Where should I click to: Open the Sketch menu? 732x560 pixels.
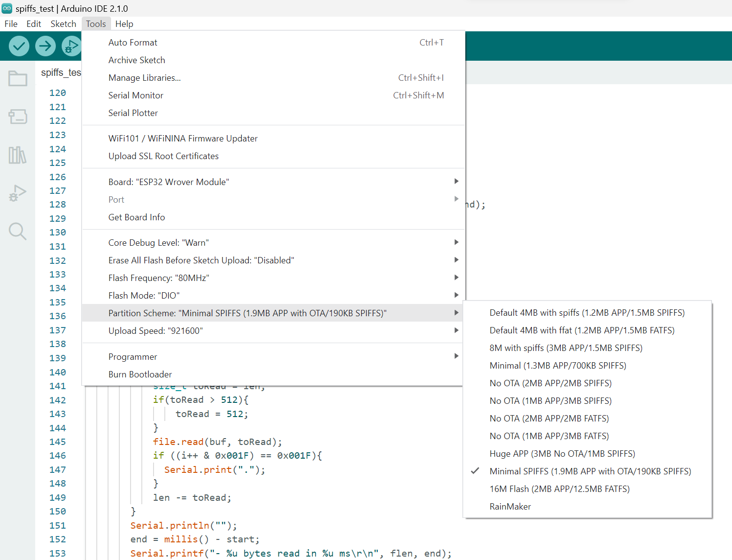click(63, 24)
